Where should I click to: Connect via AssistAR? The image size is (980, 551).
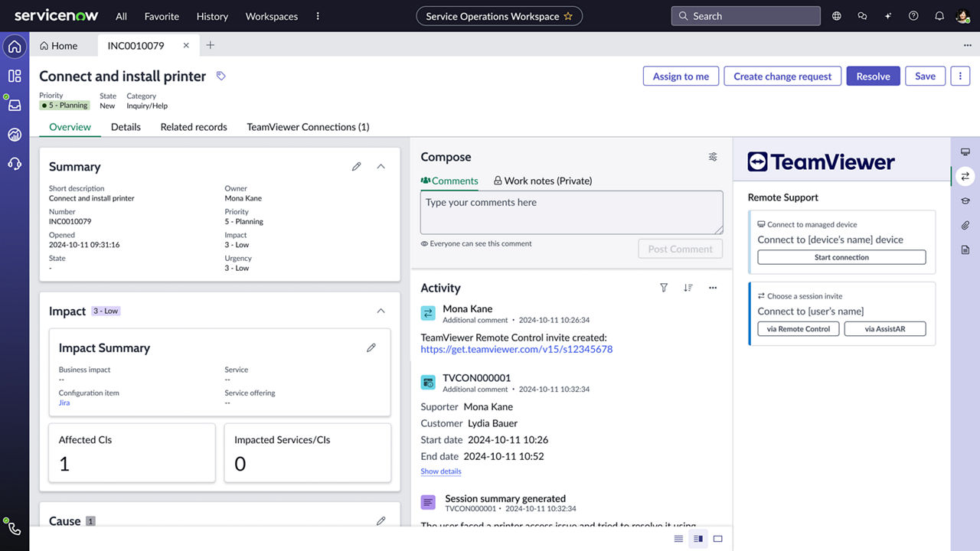885,328
